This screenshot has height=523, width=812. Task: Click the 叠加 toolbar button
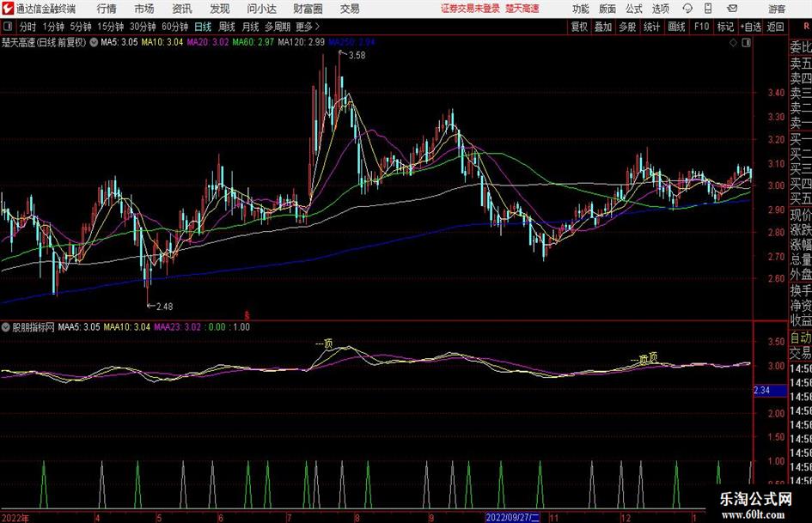tap(603, 27)
